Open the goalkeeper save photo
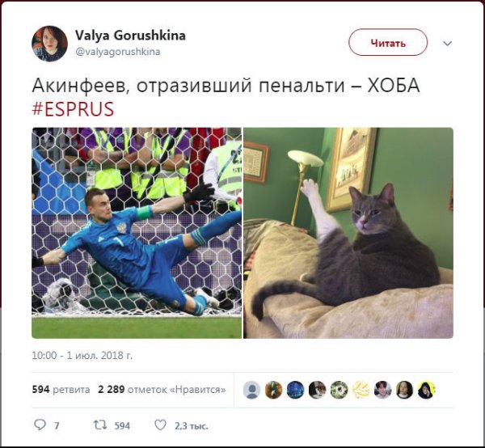Viewport: 485px width, 448px height. [137, 233]
